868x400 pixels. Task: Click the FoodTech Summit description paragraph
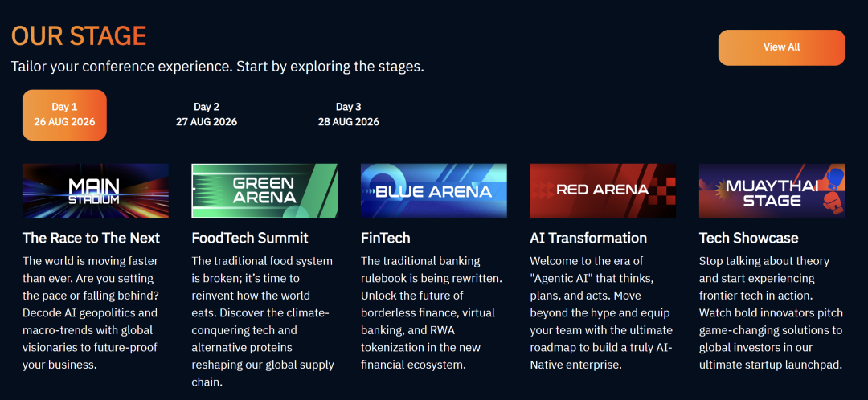tap(263, 321)
